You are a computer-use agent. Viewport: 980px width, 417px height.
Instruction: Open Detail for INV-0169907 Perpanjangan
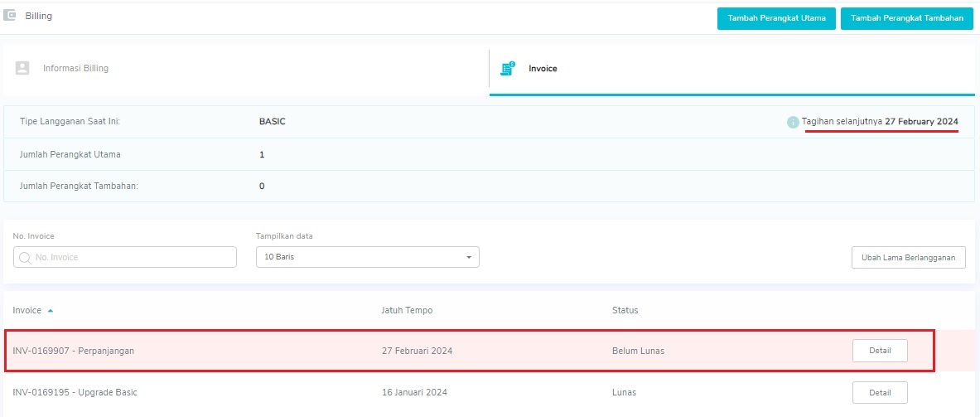tap(880, 350)
